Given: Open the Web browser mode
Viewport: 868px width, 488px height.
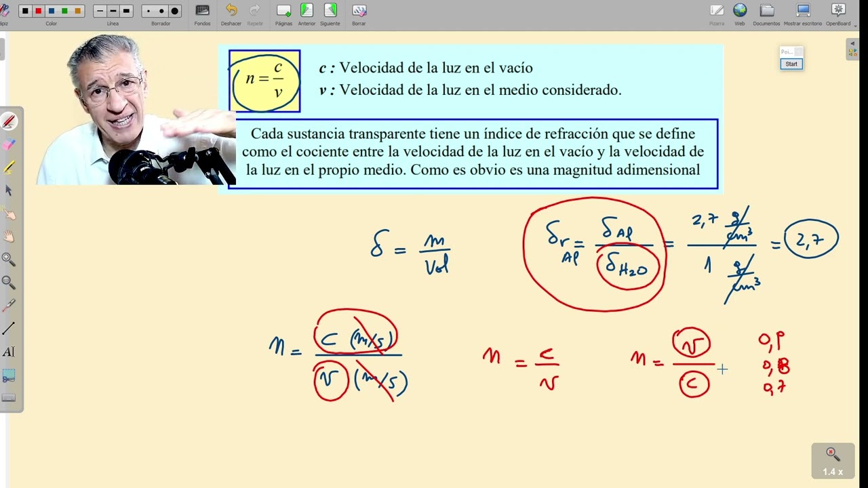Looking at the screenshot, I should click(740, 14).
